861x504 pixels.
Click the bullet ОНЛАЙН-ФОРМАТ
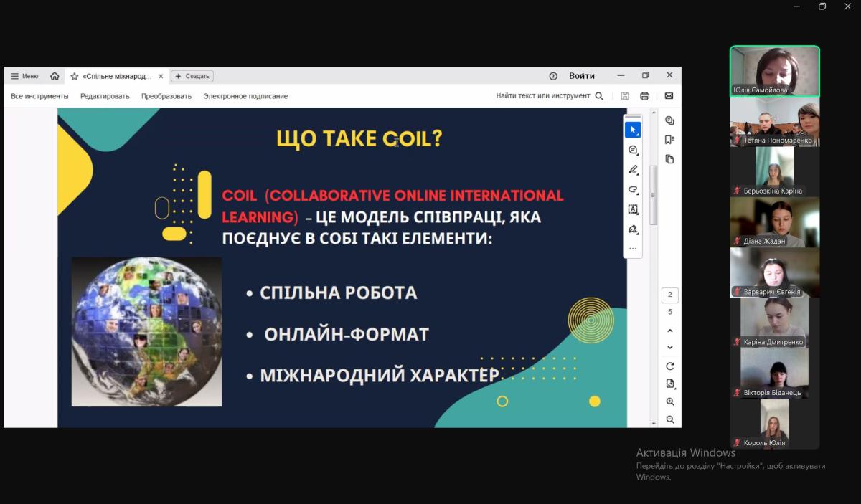(x=347, y=334)
